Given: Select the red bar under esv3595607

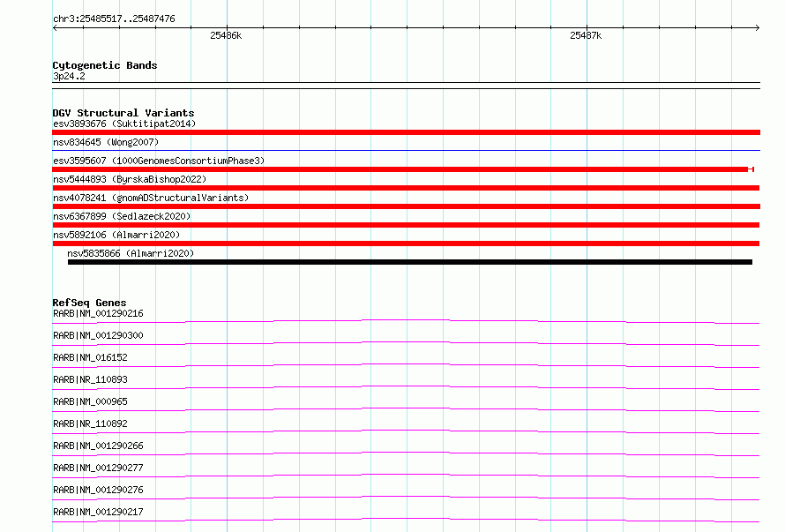Looking at the screenshot, I should (x=403, y=169).
